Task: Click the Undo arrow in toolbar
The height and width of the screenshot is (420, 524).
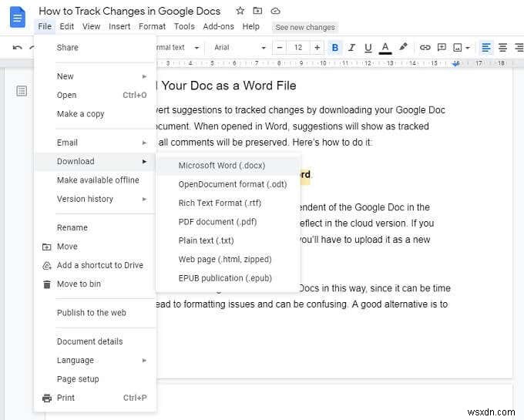Action: click(x=18, y=48)
